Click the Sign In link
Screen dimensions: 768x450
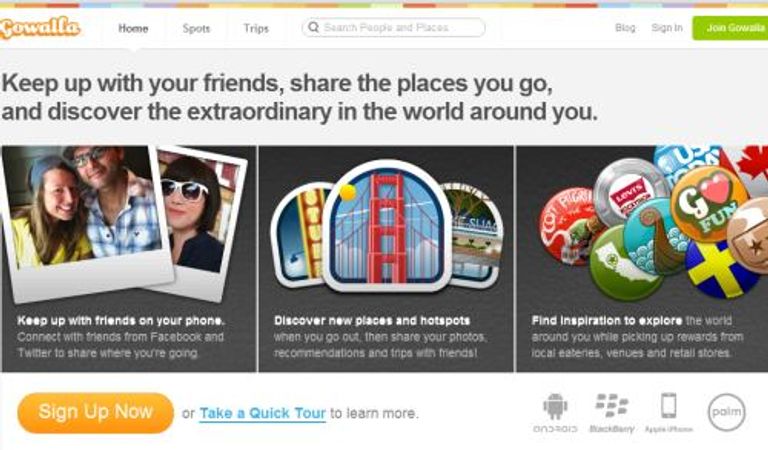point(667,28)
